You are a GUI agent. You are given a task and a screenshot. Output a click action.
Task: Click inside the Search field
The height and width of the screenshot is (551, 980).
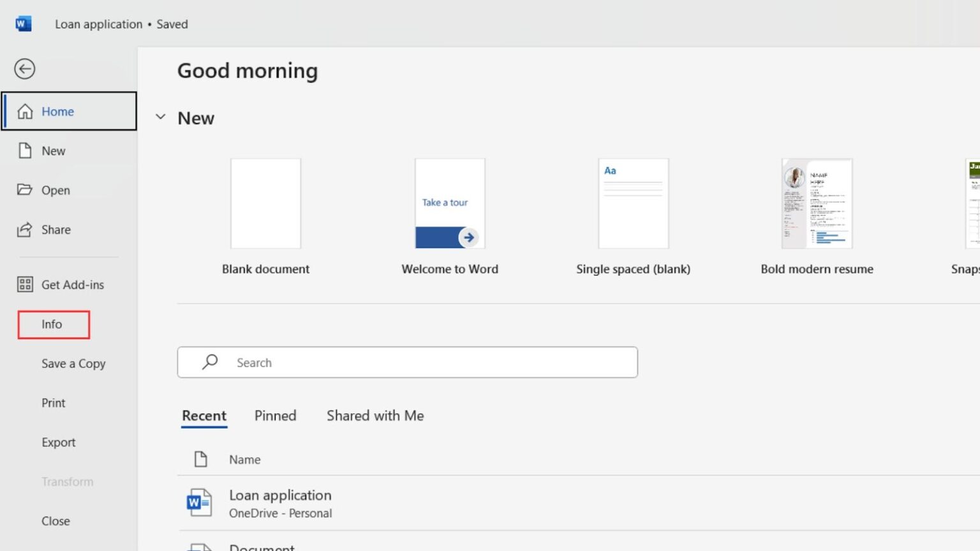pyautogui.click(x=408, y=362)
